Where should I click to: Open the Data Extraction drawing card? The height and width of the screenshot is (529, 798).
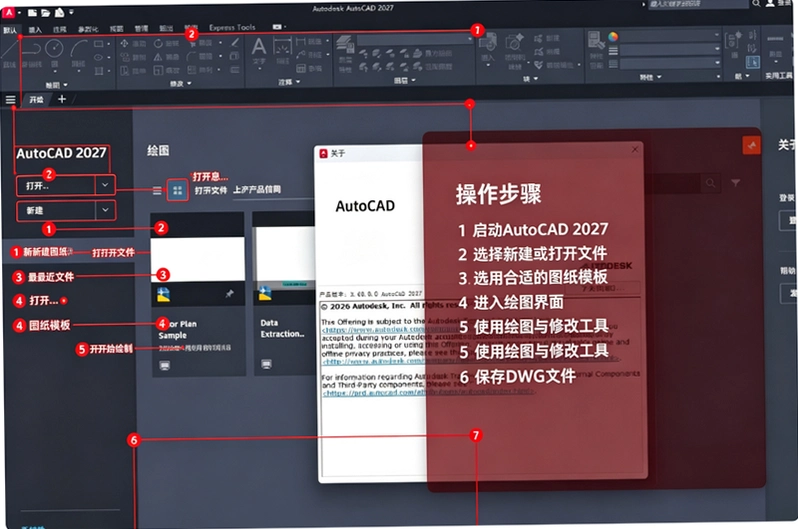tap(284, 294)
